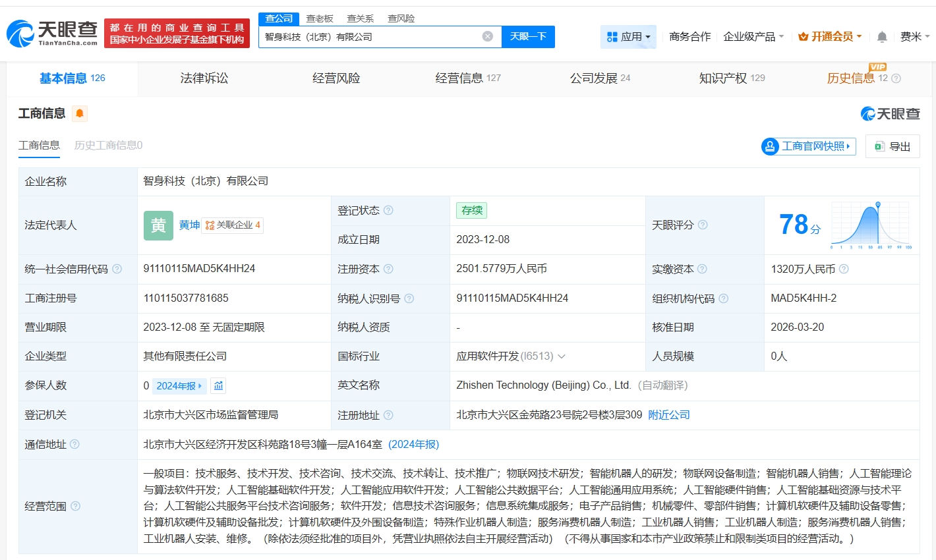Open the chart icon beside 2024年报
The height and width of the screenshot is (560, 936).
click(x=218, y=385)
